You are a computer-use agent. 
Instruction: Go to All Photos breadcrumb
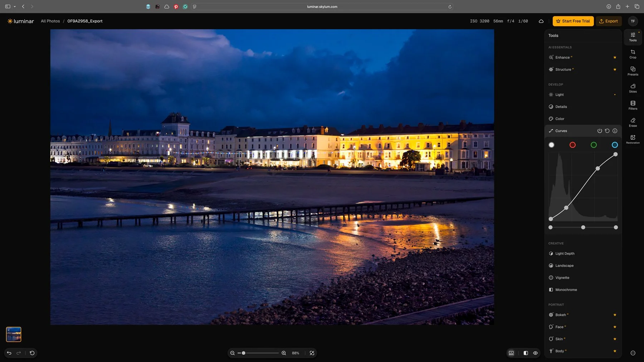(50, 21)
